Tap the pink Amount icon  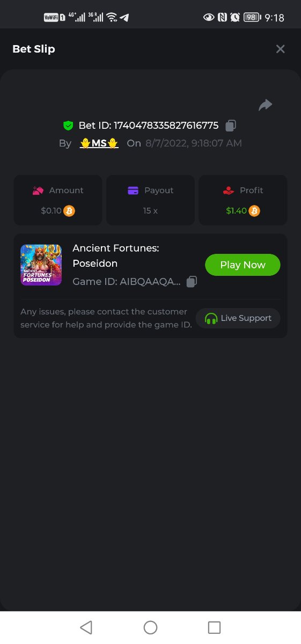coord(38,191)
